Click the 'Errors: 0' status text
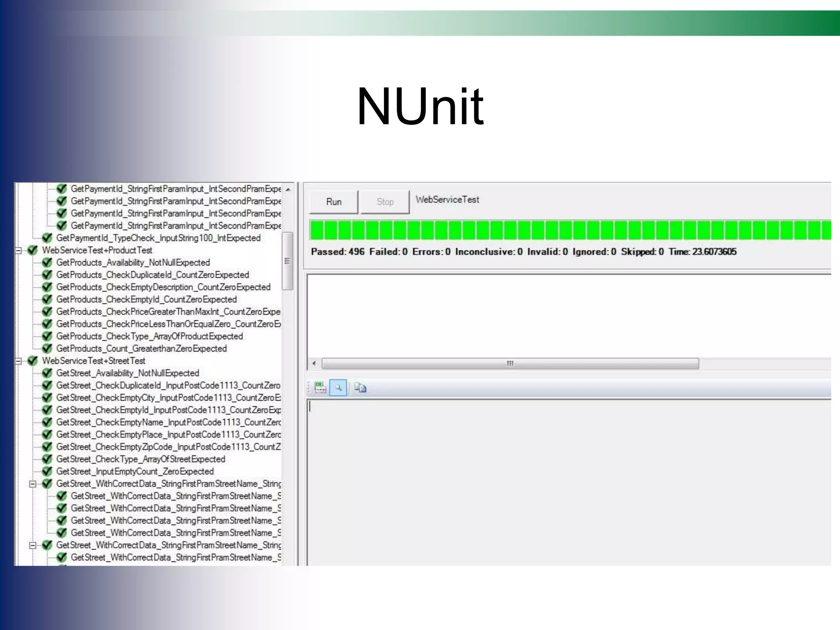Screen dimensions: 840x630 431,252
